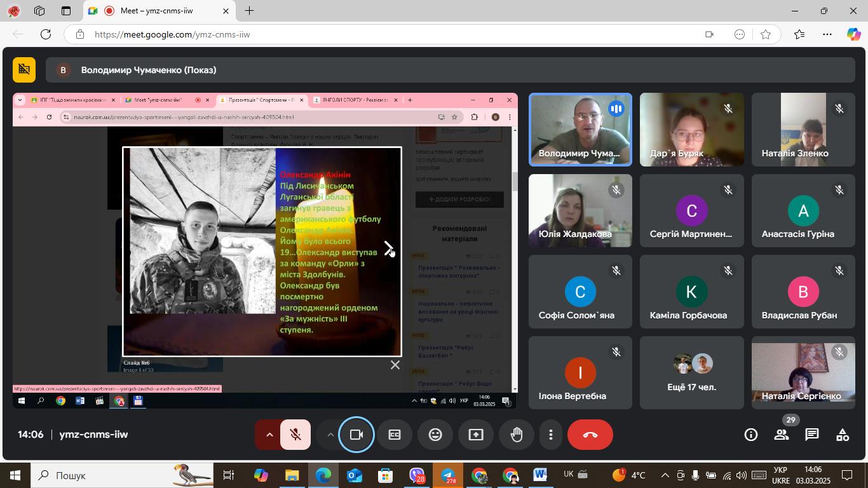Open Task View on the taskbar
This screenshot has height=488, width=868.
point(229,475)
